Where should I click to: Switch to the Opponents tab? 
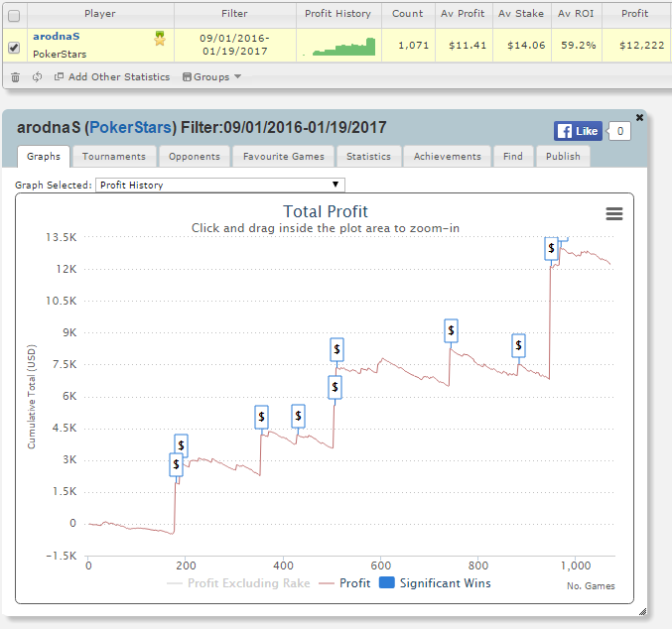click(195, 157)
